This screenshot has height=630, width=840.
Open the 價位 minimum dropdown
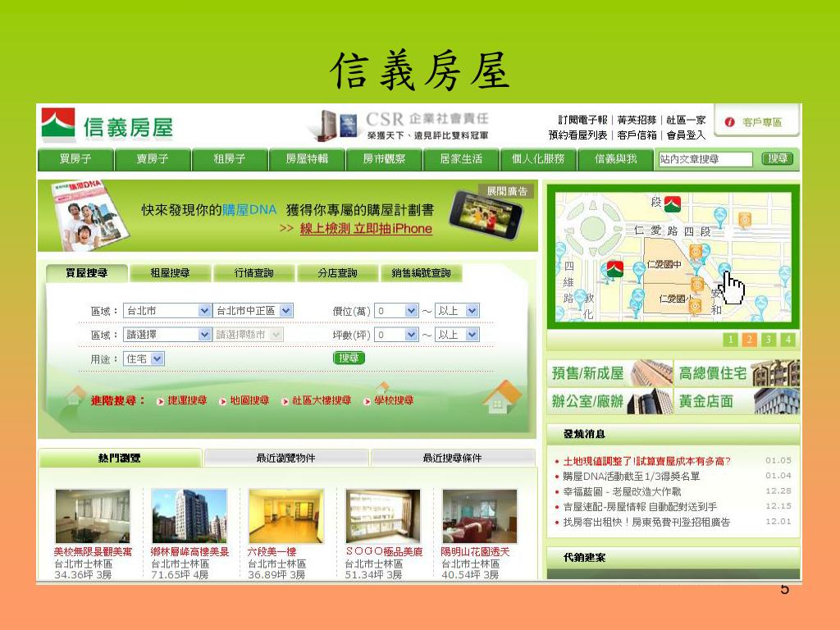[x=396, y=311]
